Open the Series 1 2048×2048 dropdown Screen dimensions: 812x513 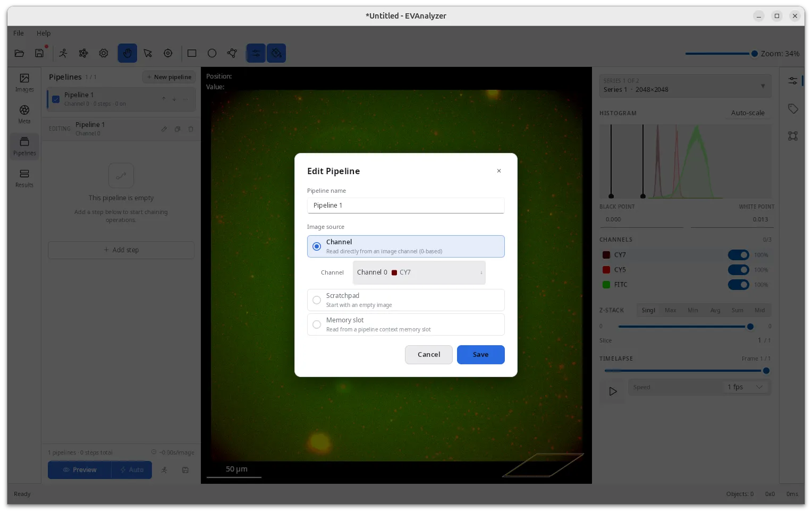point(686,85)
